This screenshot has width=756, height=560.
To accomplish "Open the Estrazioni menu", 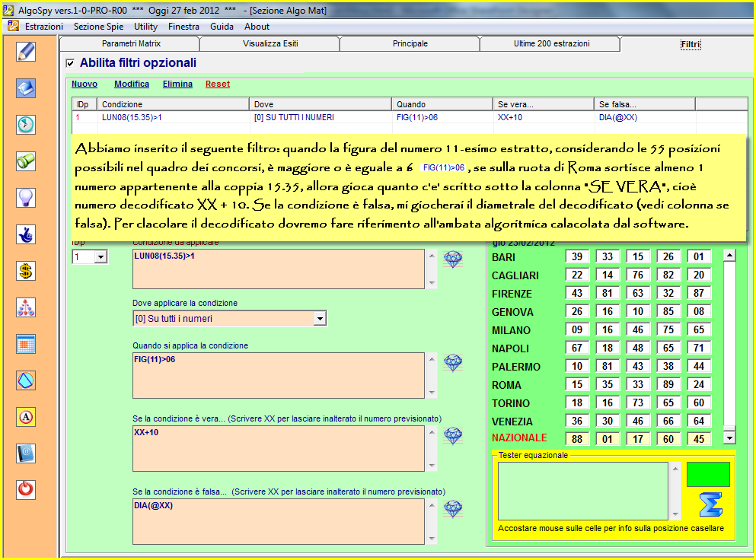I will [x=44, y=27].
